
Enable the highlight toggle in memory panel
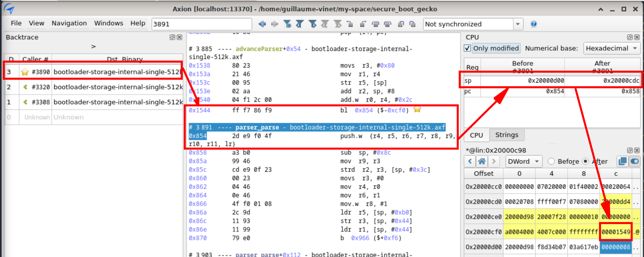tap(635, 161)
